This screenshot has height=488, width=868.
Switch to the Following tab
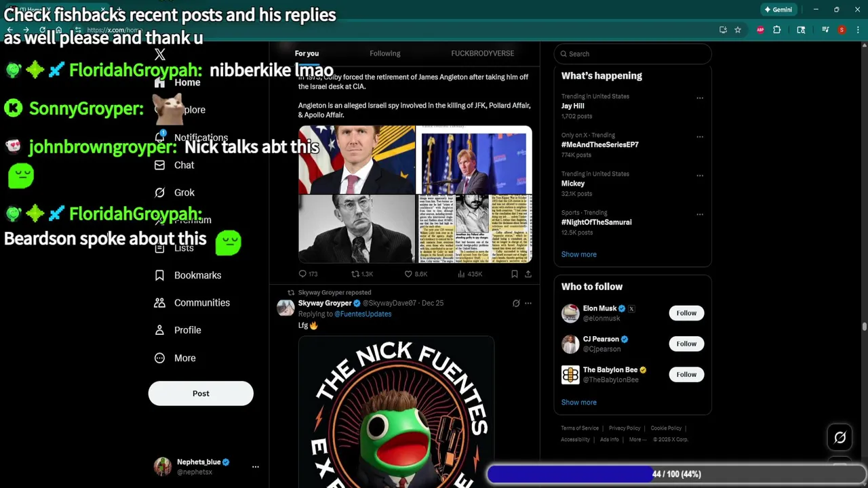pos(385,54)
